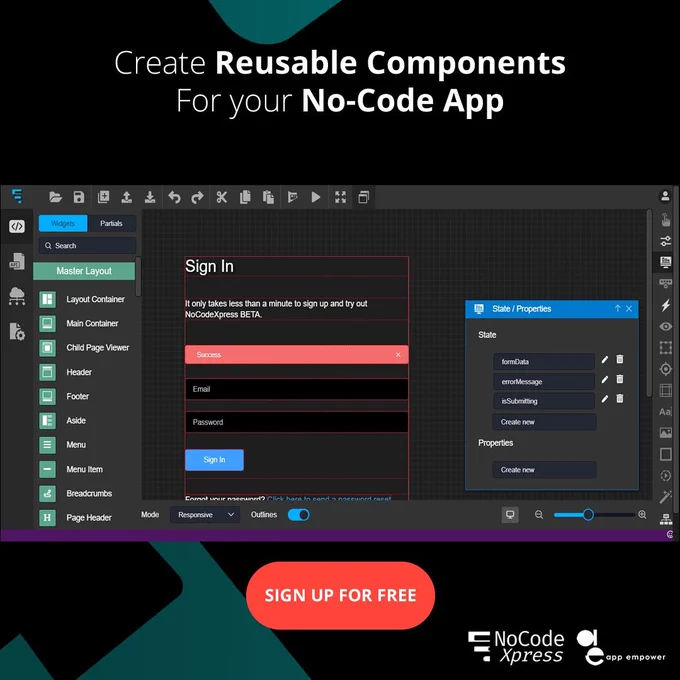680x680 pixels.
Task: Click the add new page icon
Action: 103,197
